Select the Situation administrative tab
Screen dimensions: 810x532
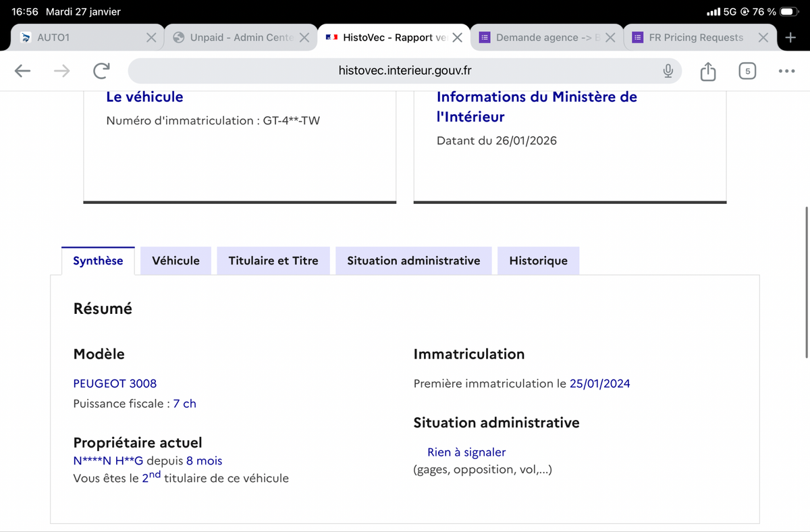pos(413,261)
